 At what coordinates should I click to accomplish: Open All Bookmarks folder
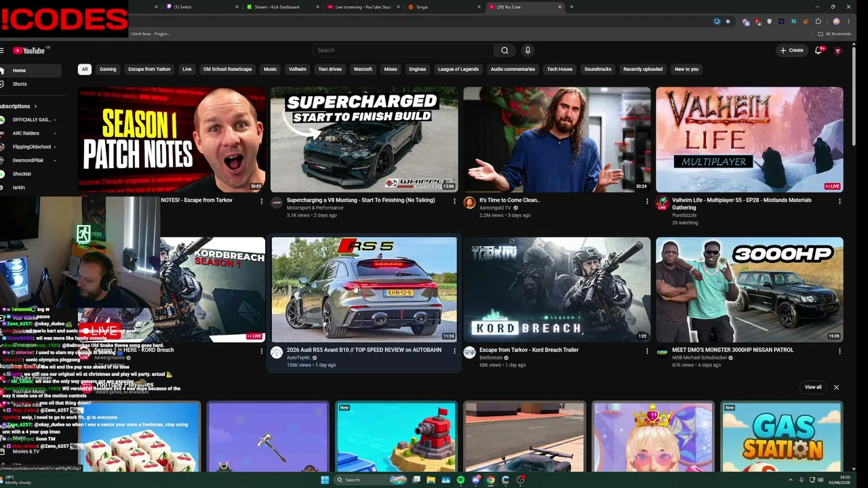tap(834, 33)
